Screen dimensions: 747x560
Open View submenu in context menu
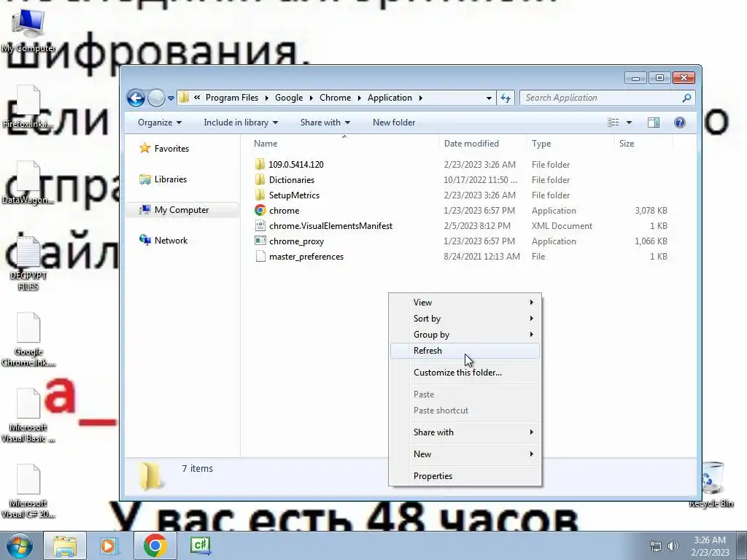tap(465, 303)
